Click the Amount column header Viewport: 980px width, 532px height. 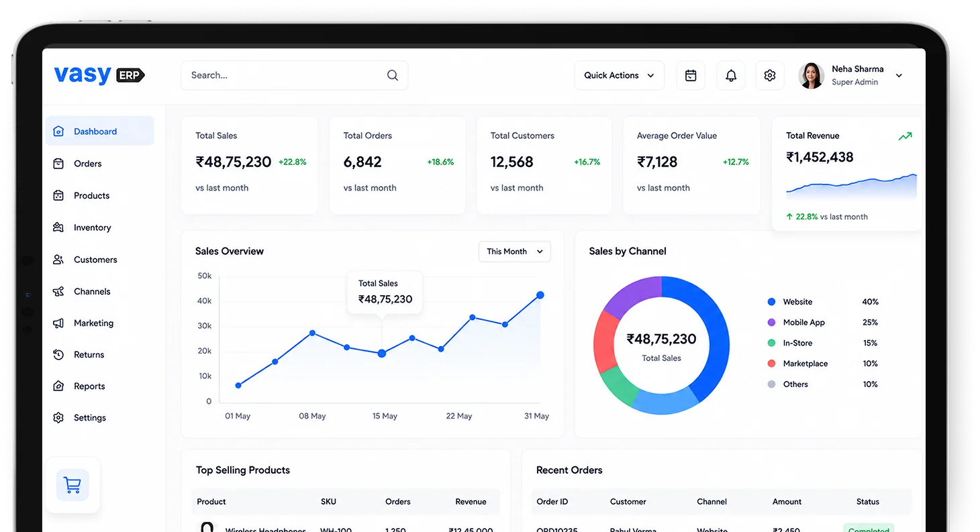[787, 501]
